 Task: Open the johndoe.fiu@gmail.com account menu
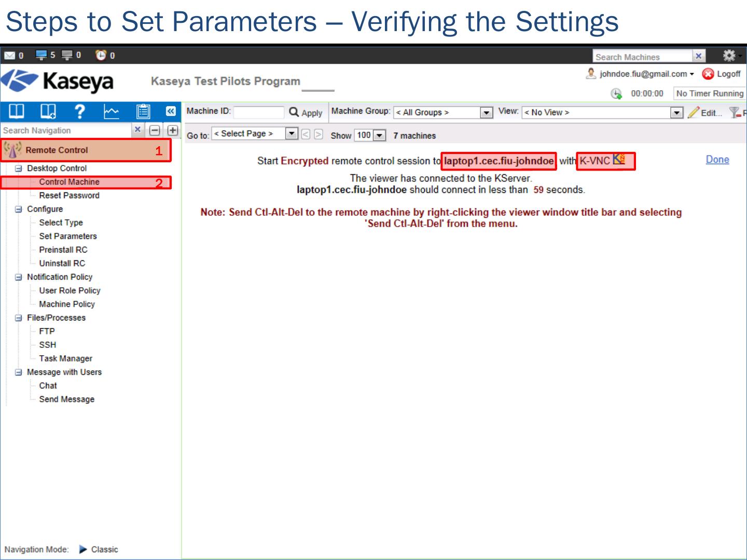click(x=647, y=74)
